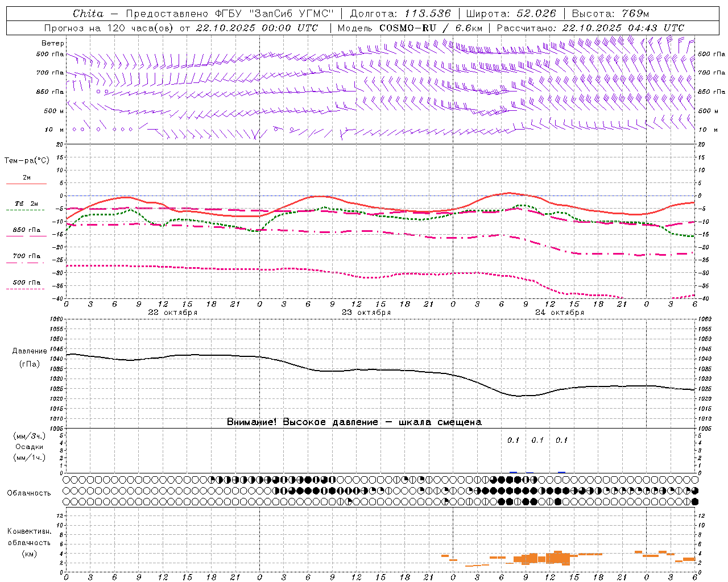728x582 pixels.
Task: Select the provider text ФГБУ "ЗапСиб УГМС"
Action: (274, 14)
